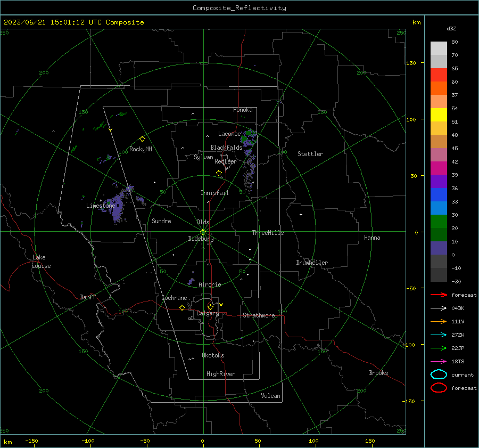Click the dBZ legend heading
Screen dimensions: 479x448
[451, 28]
